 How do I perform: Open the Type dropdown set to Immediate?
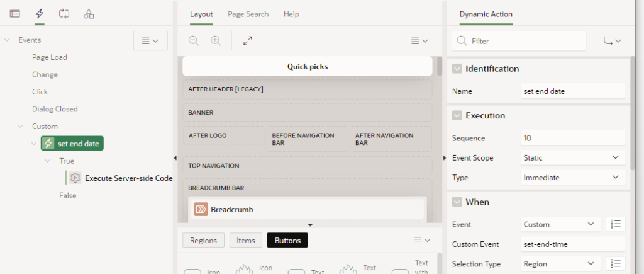coord(572,178)
